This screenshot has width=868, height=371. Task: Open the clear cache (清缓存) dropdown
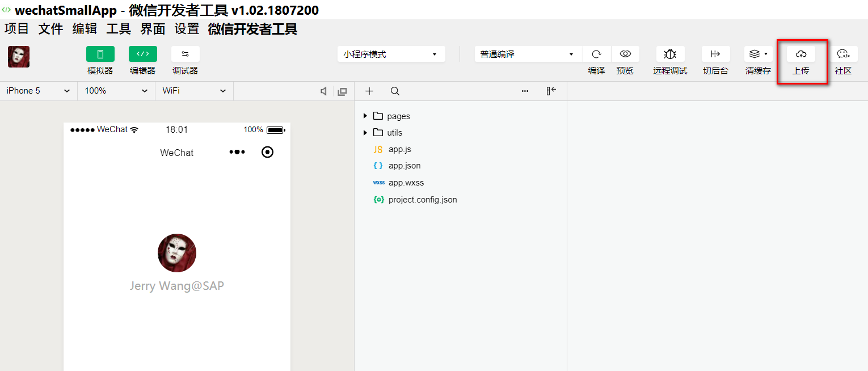tap(759, 54)
